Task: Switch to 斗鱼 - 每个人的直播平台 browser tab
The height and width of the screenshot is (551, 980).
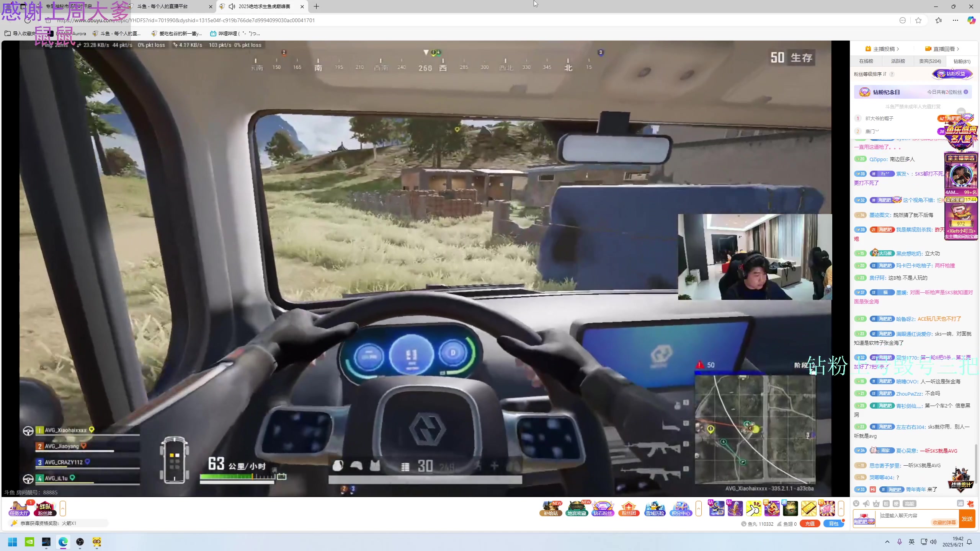Action: click(x=171, y=7)
